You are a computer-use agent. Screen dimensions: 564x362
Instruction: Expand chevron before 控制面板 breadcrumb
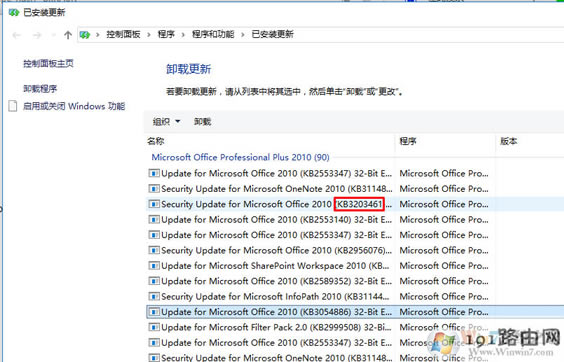97,35
